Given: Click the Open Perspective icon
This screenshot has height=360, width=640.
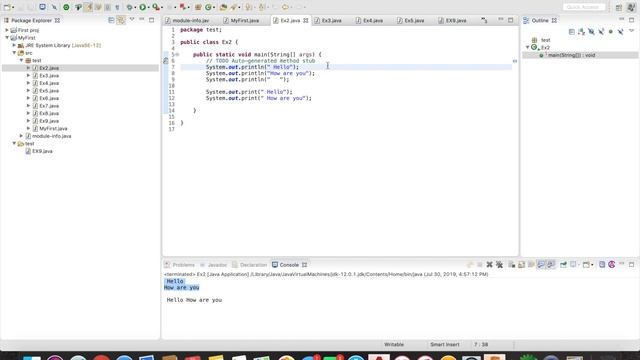Looking at the screenshot, I should [619, 8].
